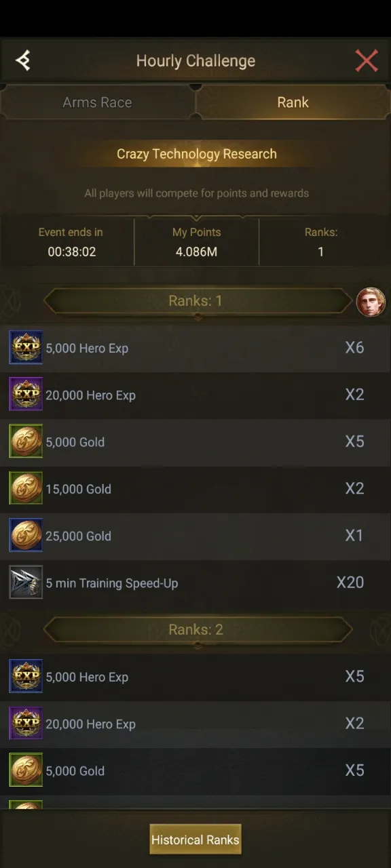Tap the purple 20,000 Hero Exp icon under Ranks 1

(26, 395)
